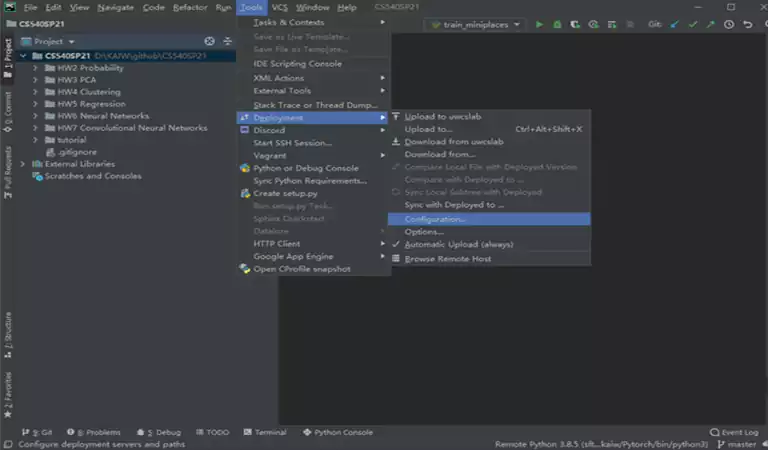Screen dimensions: 768x450
Task: Click the Remote Python interpreter status entry
Action: click(x=601, y=444)
